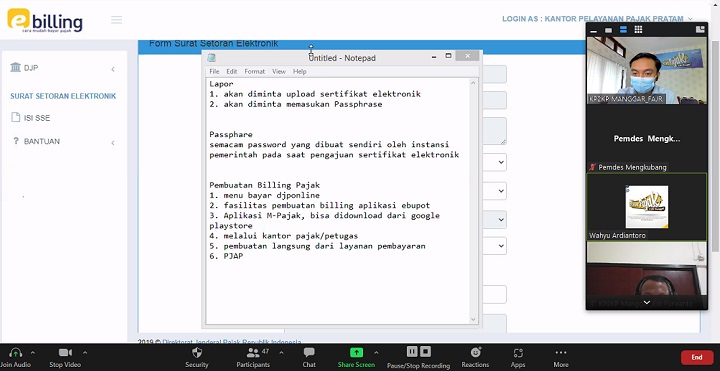Open Notepad Edit menu
The width and height of the screenshot is (720, 371).
232,71
